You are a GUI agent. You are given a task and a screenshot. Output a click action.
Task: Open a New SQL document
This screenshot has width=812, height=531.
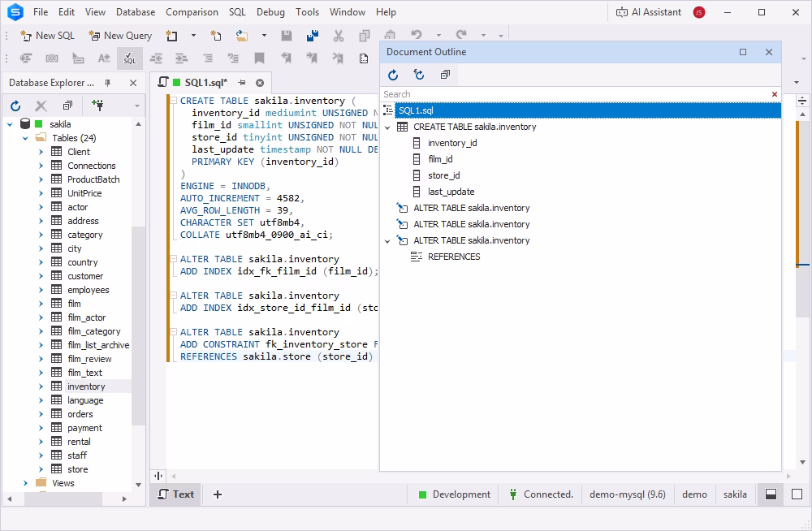point(47,36)
